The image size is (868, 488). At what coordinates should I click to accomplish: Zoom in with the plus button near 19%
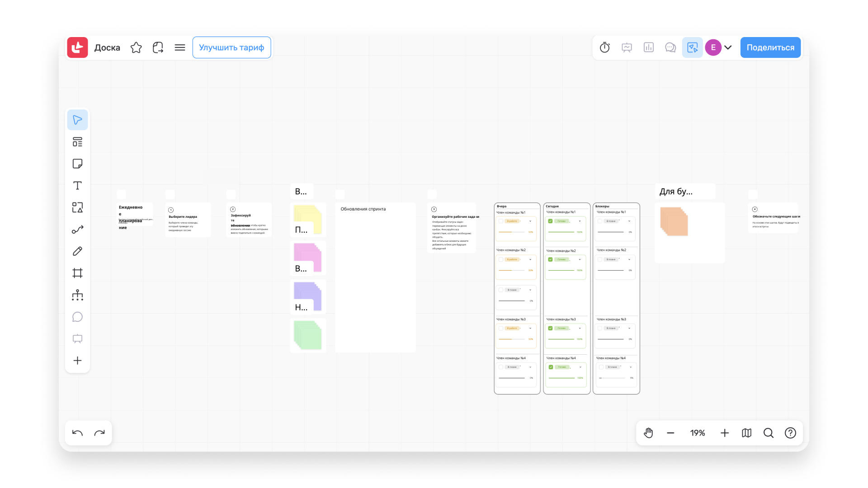tap(725, 433)
